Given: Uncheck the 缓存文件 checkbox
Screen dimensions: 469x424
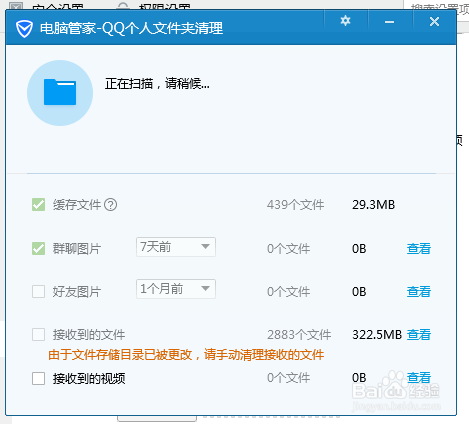Looking at the screenshot, I should point(38,205).
